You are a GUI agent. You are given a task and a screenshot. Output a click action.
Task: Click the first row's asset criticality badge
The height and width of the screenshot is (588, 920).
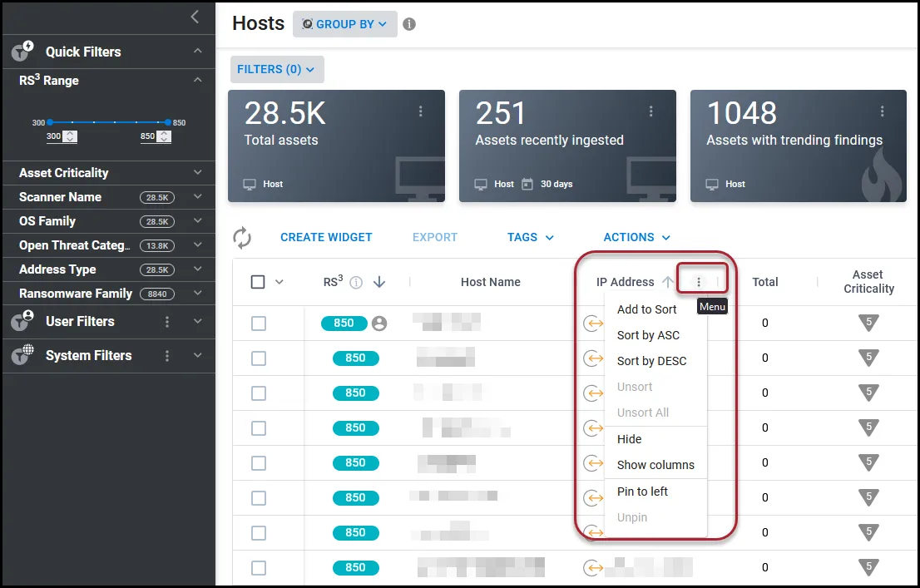(868, 323)
